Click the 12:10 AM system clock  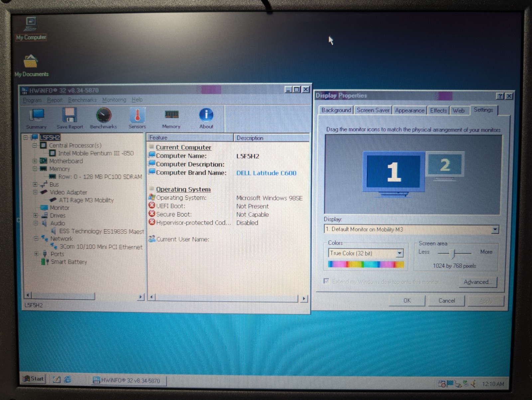[493, 384]
